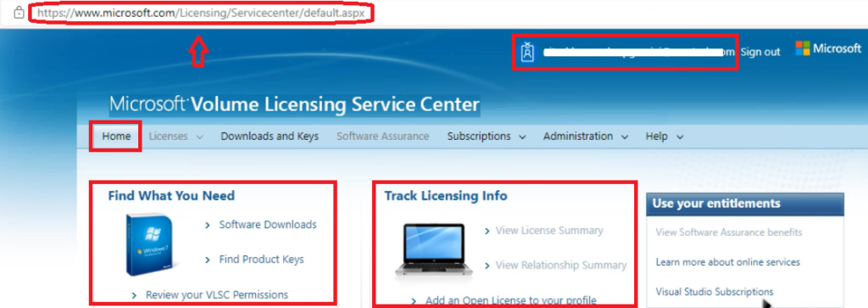Open the Home tab
Viewport: 868px width, 308px height.
(x=116, y=136)
